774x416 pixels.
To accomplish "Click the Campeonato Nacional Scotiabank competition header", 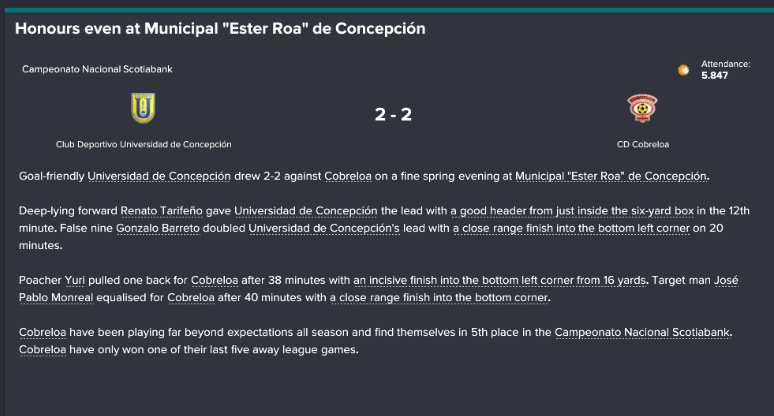I will [x=97, y=70].
